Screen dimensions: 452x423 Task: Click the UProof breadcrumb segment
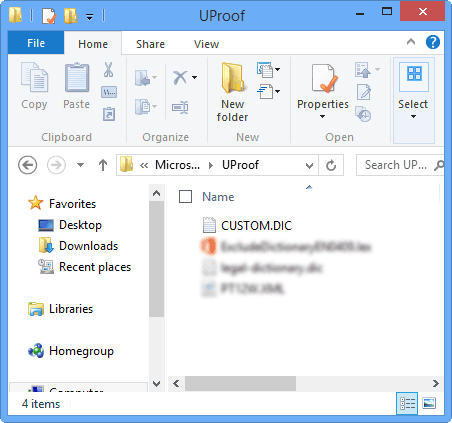[x=240, y=165]
